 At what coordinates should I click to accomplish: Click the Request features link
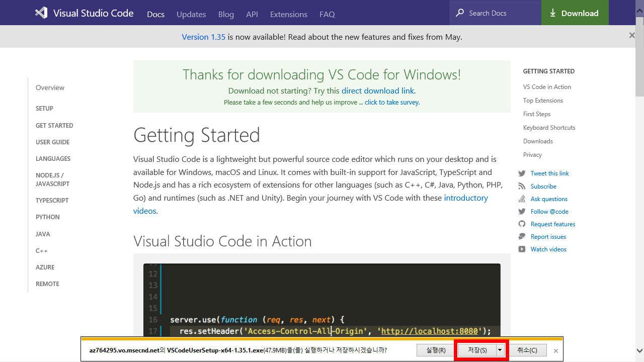tap(553, 224)
